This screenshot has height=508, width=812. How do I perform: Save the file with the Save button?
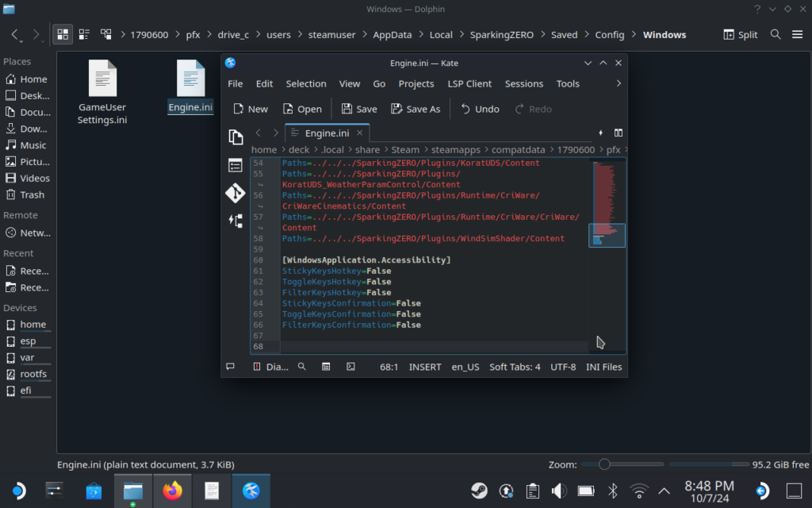(359, 109)
